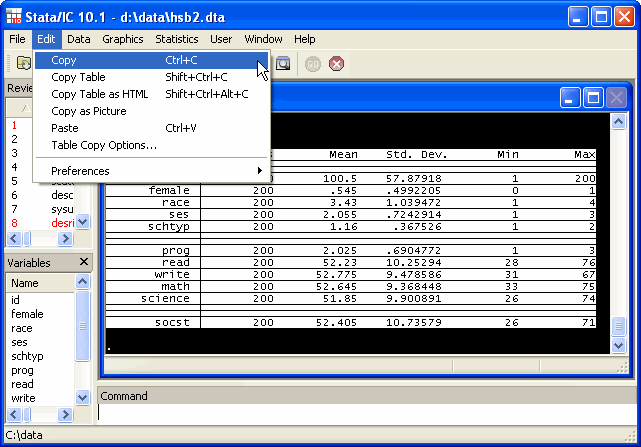Select variable schtyp in Variables list
The height and width of the screenshot is (447, 641).
27,357
